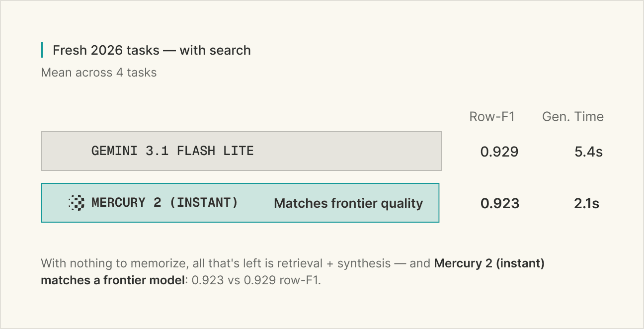Click the Mercury pixel logo icon
Screen dimensions: 644x329
[x=77, y=203]
